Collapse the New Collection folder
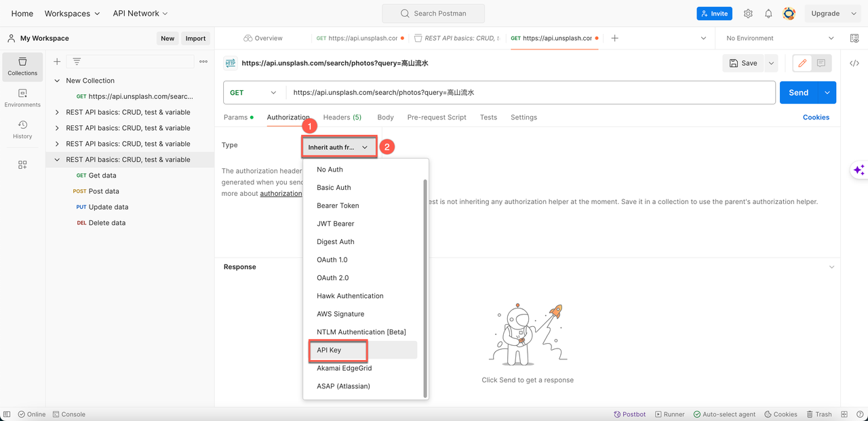The width and height of the screenshot is (868, 421). point(57,81)
